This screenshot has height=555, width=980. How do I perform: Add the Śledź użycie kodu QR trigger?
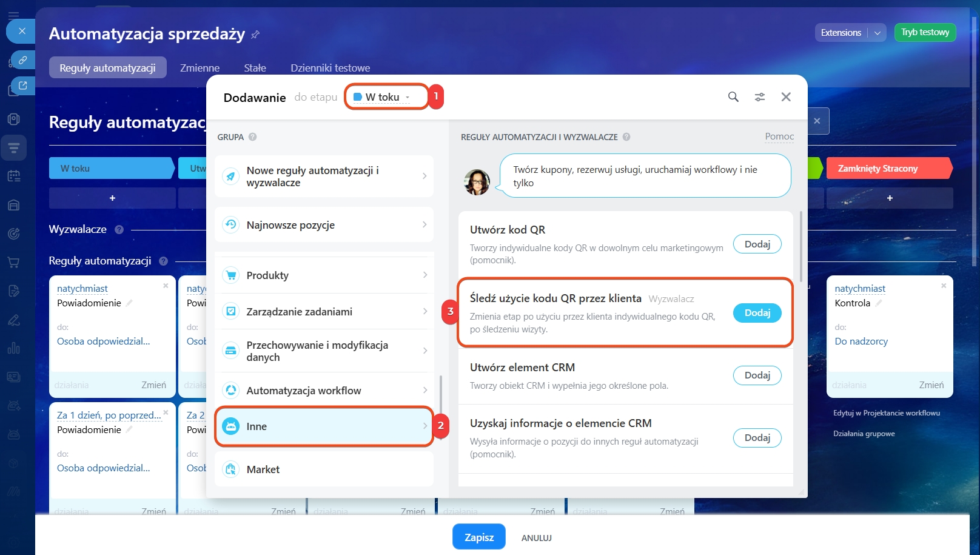pyautogui.click(x=757, y=313)
